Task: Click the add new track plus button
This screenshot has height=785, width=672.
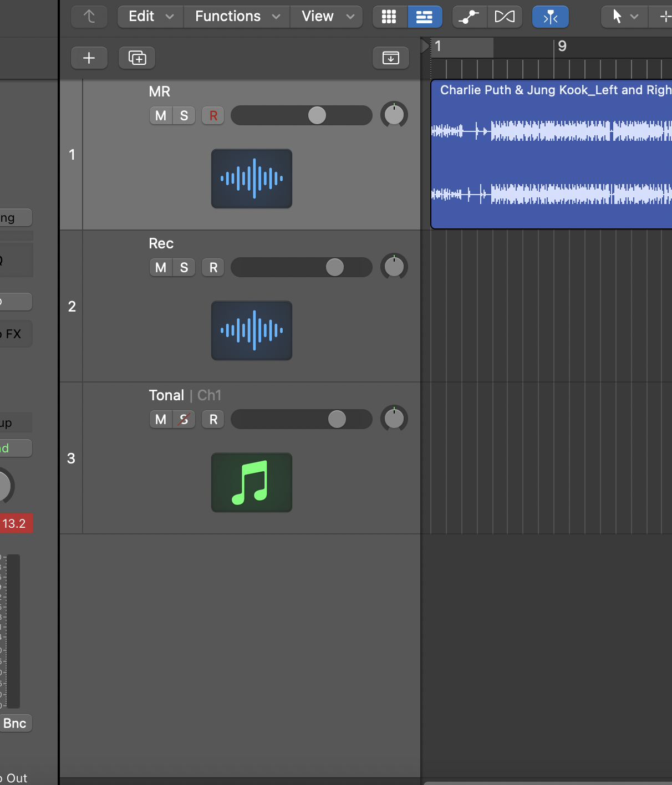Action: (89, 58)
